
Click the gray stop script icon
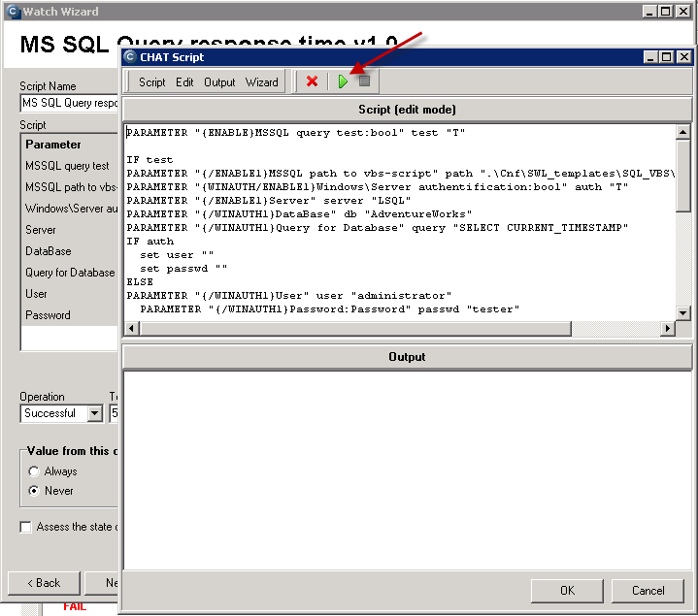click(x=364, y=81)
